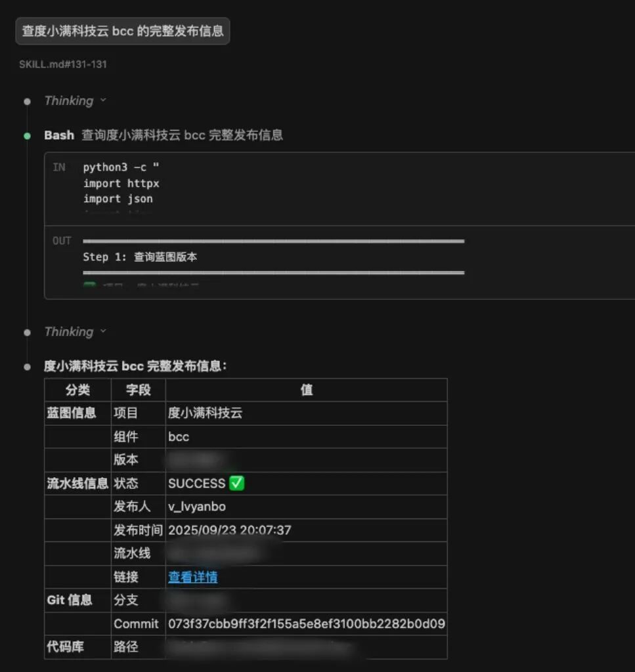The image size is (635, 672).
Task: Click the 项目 field cell
Action: (x=138, y=413)
